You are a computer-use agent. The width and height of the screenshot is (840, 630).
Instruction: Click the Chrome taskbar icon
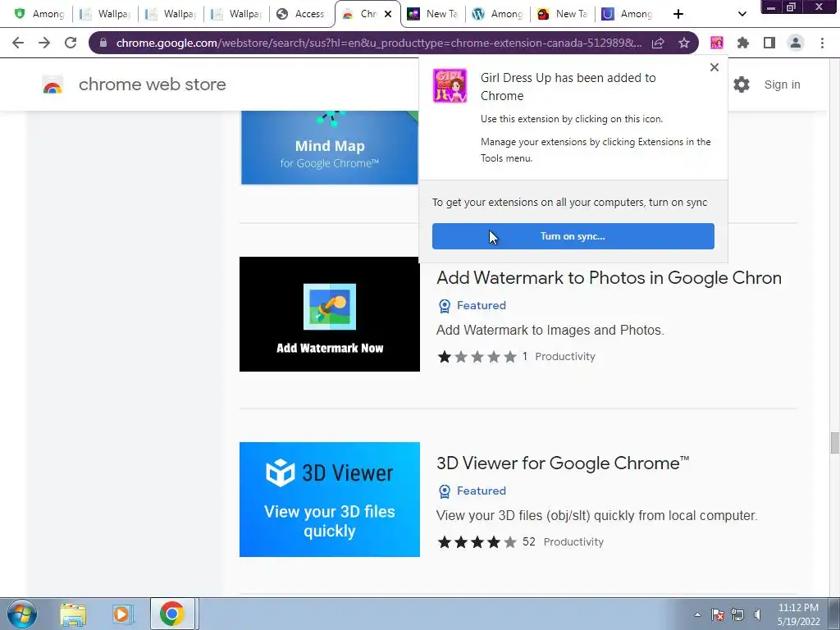coord(172,614)
